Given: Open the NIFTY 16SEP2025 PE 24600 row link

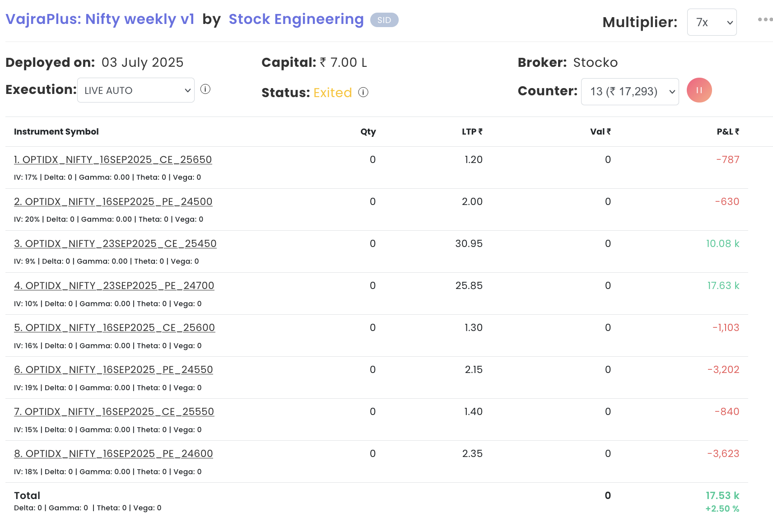Looking at the screenshot, I should tap(113, 454).
